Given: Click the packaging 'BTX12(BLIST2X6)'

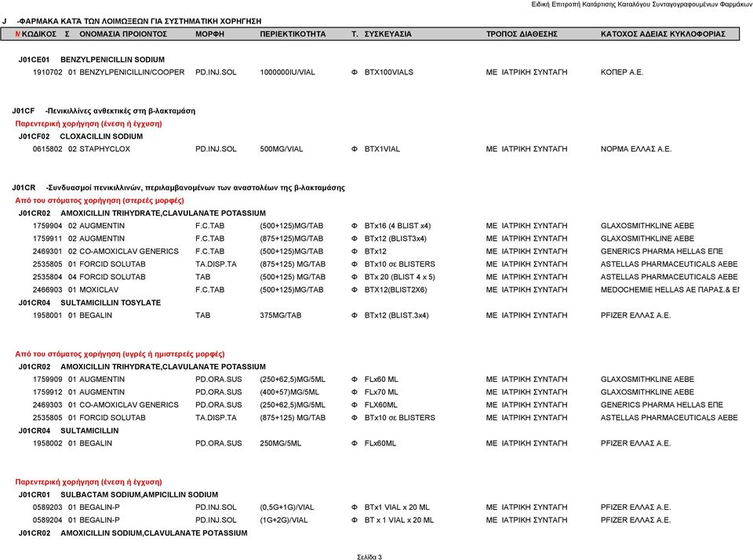Looking at the screenshot, I should coord(395,289).
